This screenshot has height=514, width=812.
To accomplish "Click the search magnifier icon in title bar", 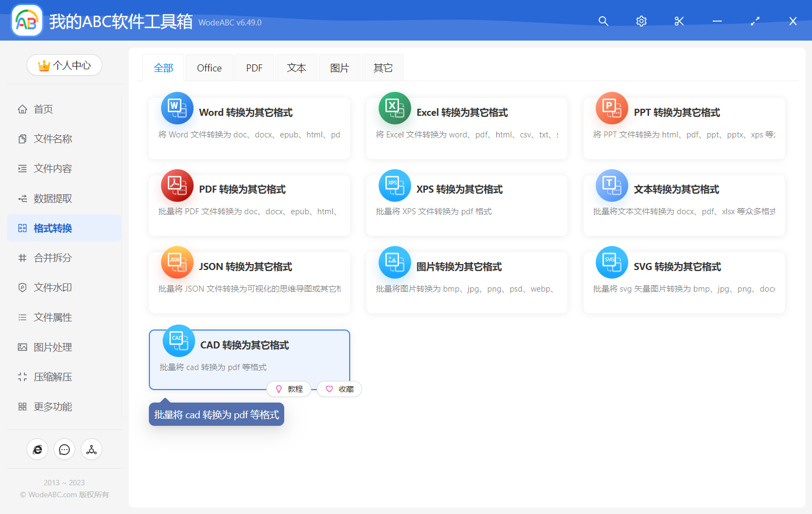I will (x=603, y=21).
